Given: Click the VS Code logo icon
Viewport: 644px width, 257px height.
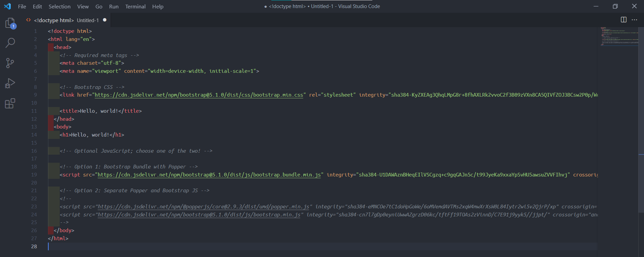Looking at the screenshot, I should (7, 6).
